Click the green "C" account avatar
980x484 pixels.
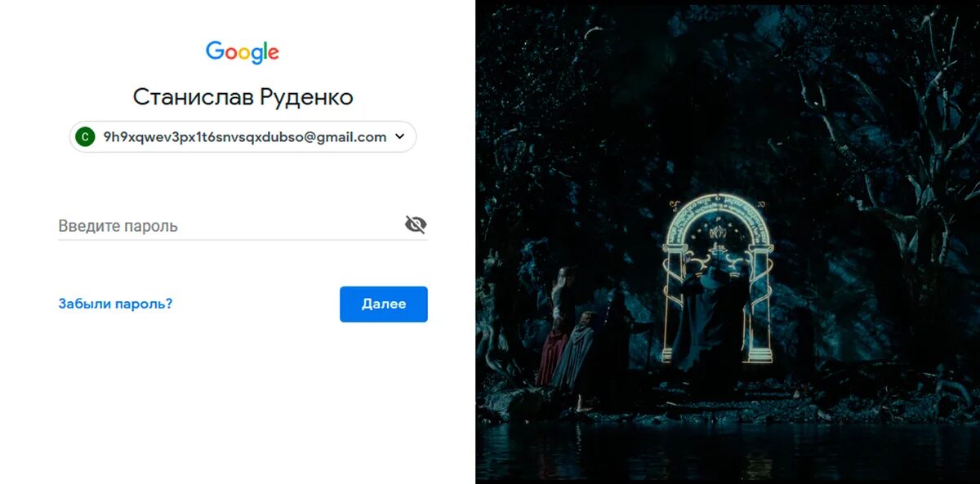click(x=85, y=137)
